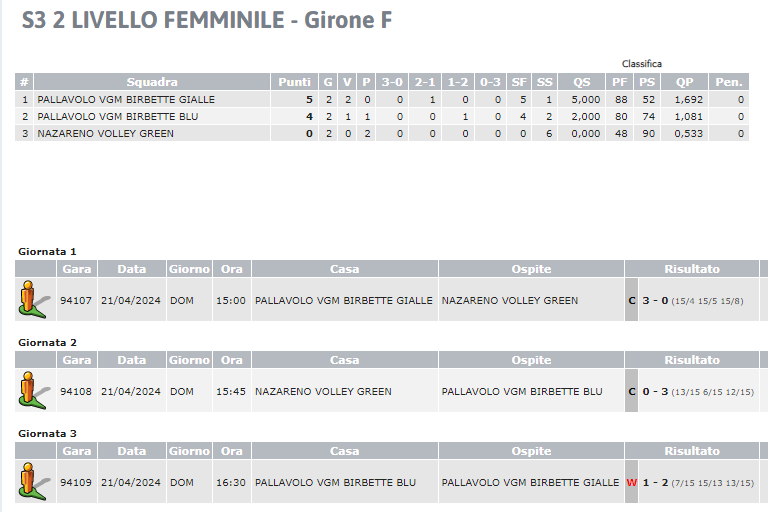The image size is (768, 512).
Task: Select the Punti column header in standings
Action: (x=294, y=82)
